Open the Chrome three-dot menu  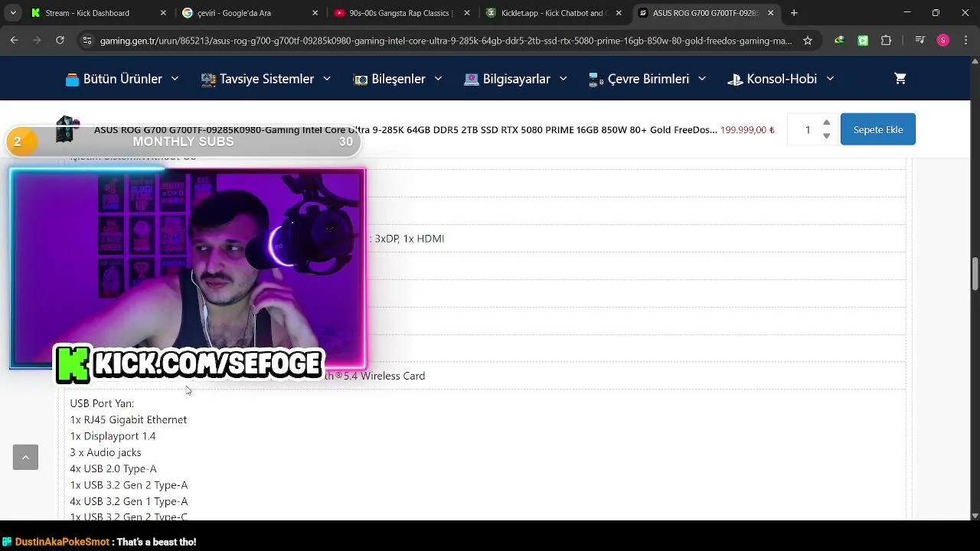pyautogui.click(x=965, y=41)
